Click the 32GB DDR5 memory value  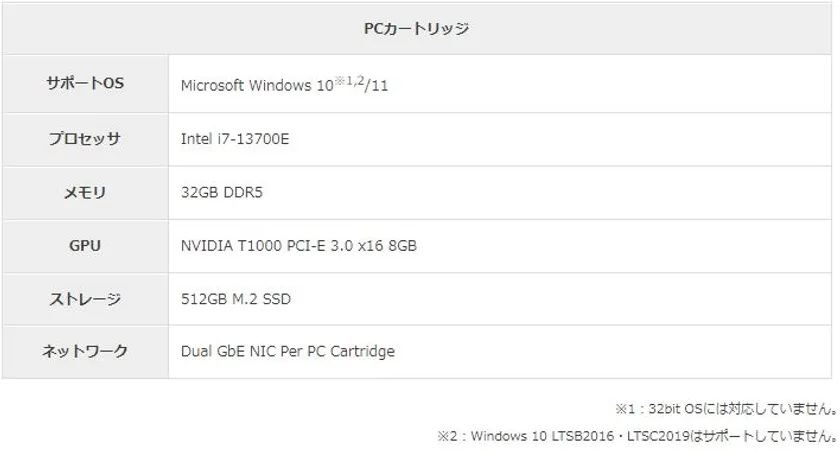(x=219, y=193)
